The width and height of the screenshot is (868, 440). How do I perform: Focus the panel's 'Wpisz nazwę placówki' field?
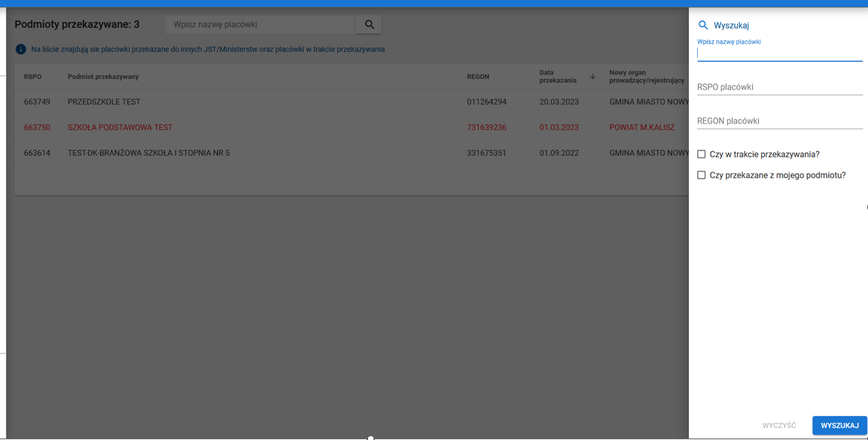click(779, 53)
